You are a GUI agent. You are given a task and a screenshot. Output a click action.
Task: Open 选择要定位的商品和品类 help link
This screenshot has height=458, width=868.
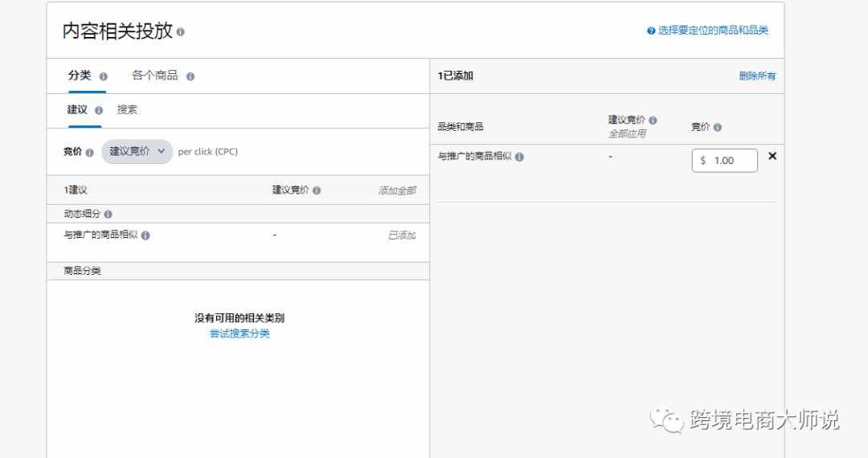[x=713, y=31]
